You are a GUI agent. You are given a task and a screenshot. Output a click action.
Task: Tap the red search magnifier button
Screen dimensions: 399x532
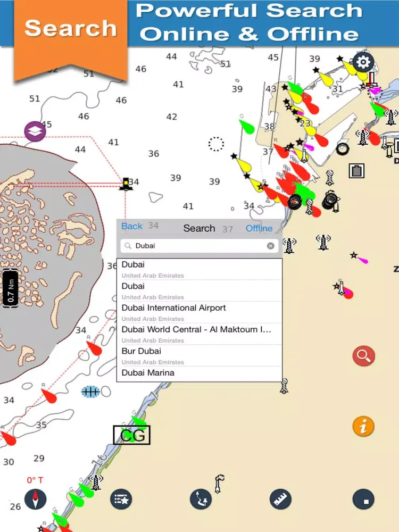(363, 355)
